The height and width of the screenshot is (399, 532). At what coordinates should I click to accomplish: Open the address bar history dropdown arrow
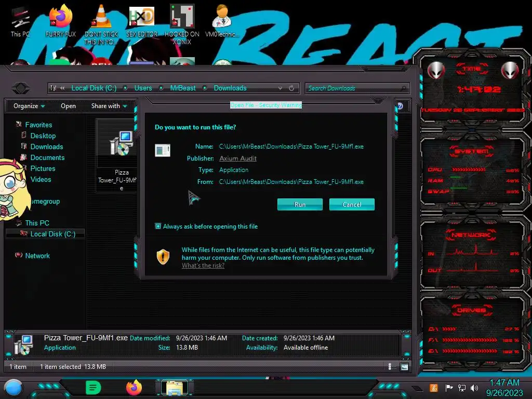click(x=280, y=88)
